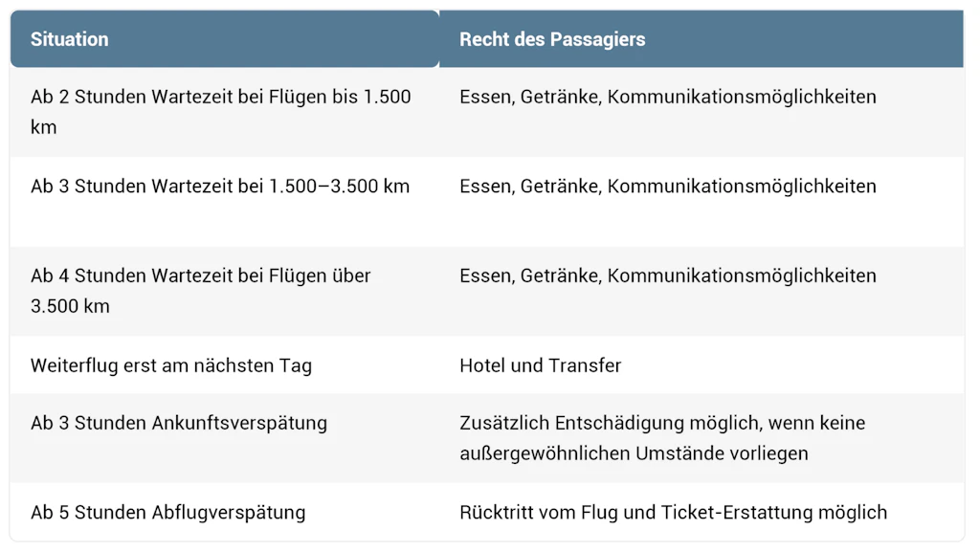
Task: Click the word Kommunikationsmöglichkeiten in first row
Action: click(742, 97)
